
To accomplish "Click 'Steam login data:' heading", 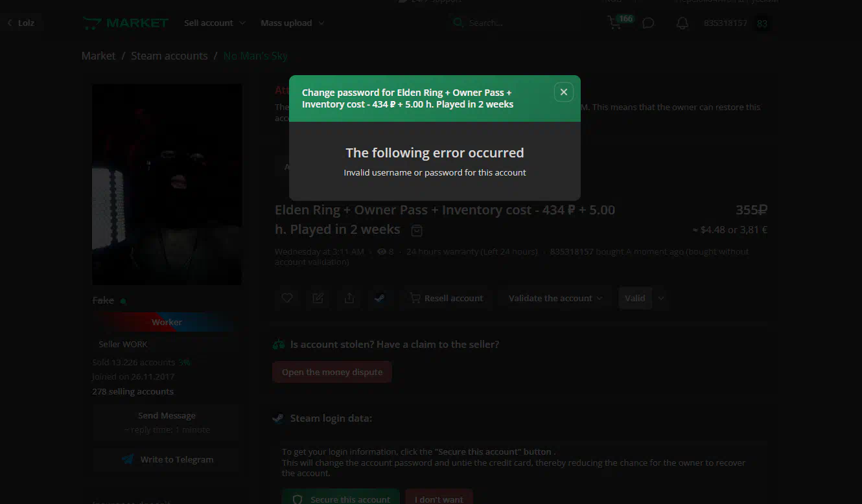I will pyautogui.click(x=331, y=418).
